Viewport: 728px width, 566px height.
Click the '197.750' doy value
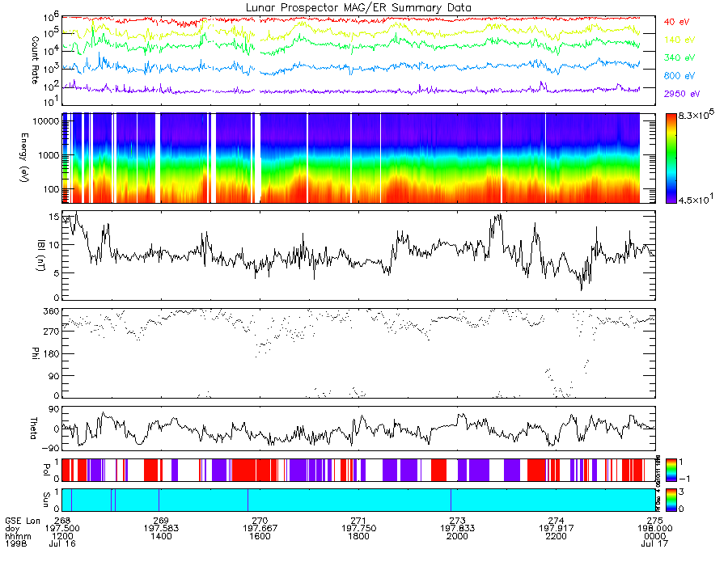coord(358,529)
